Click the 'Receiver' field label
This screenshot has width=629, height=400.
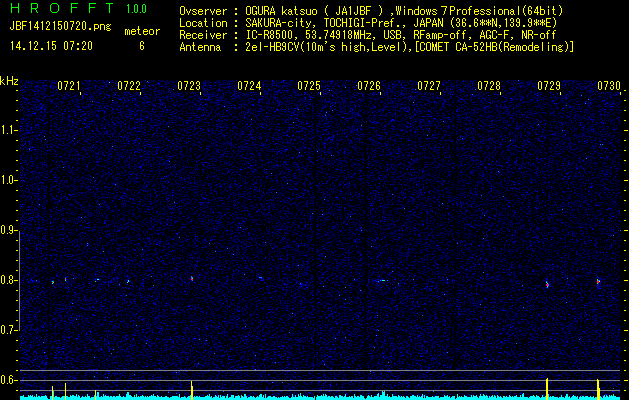point(203,35)
